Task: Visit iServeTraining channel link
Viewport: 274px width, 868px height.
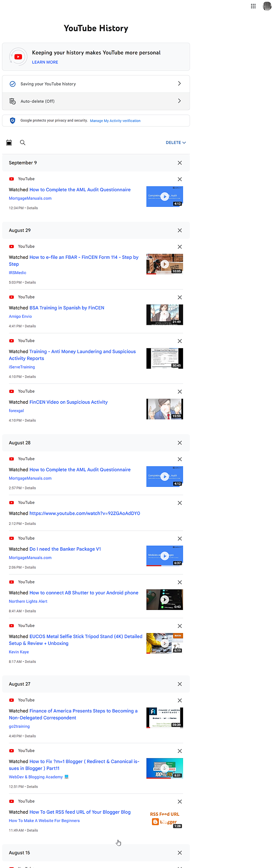Action: click(22, 367)
